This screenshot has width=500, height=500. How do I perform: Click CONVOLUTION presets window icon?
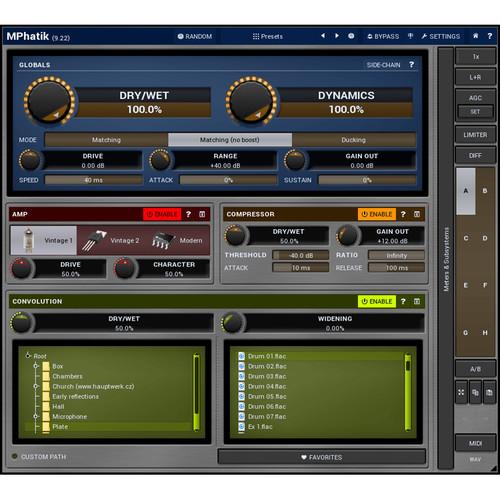[x=417, y=301]
